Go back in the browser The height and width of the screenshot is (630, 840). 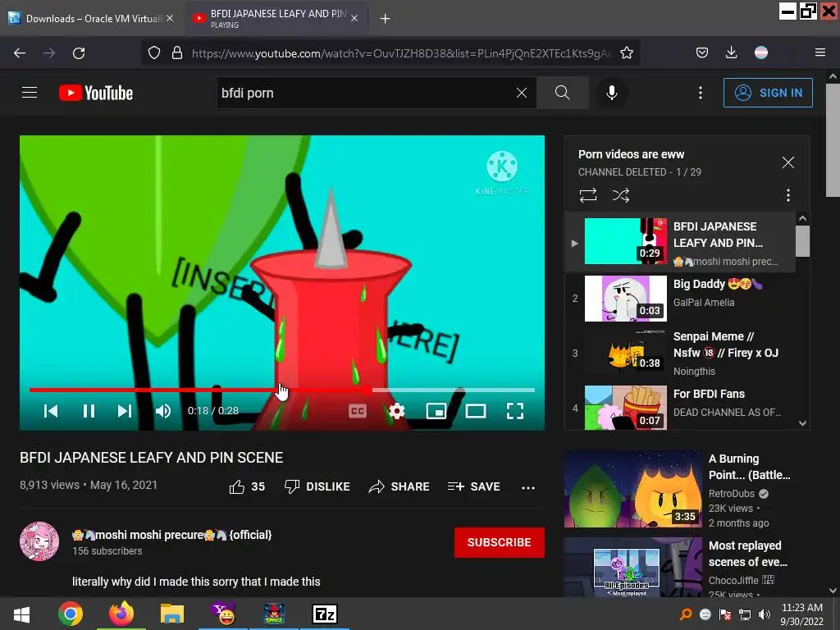click(20, 53)
